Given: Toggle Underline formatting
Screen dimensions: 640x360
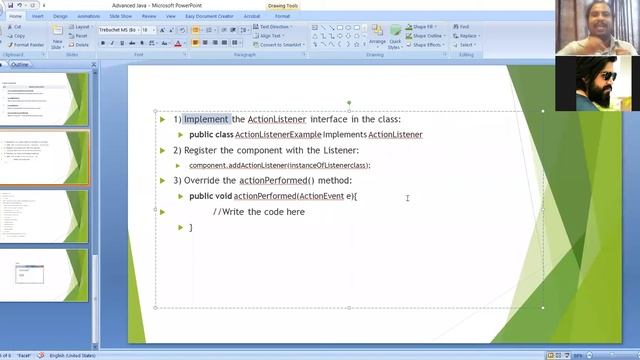Looking at the screenshot, I should (x=122, y=43).
